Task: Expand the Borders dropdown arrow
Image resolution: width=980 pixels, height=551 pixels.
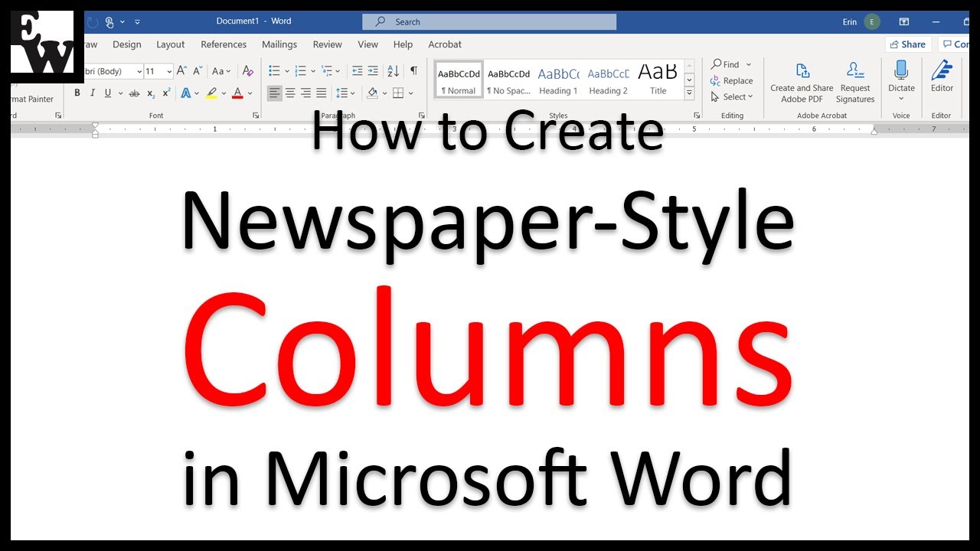Action: coord(411,93)
